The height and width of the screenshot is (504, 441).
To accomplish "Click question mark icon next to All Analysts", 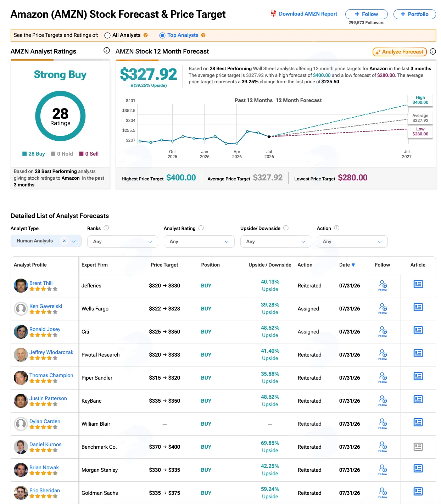I will (145, 35).
